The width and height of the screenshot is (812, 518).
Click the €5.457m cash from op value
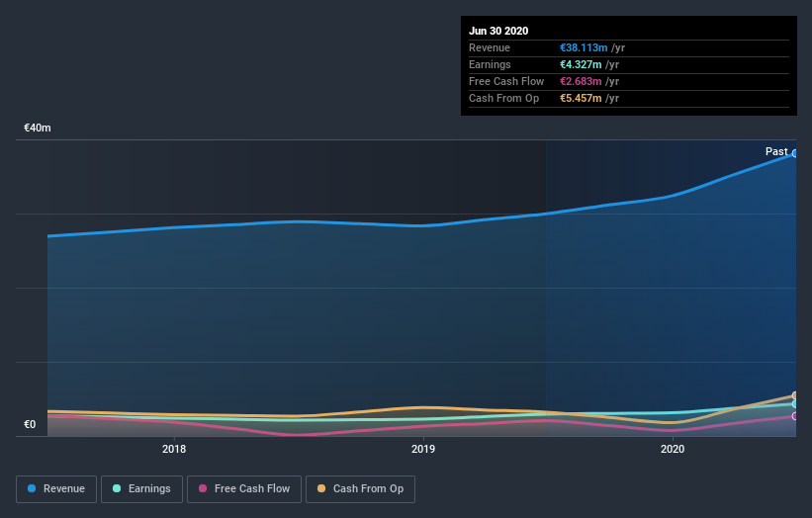pos(581,98)
